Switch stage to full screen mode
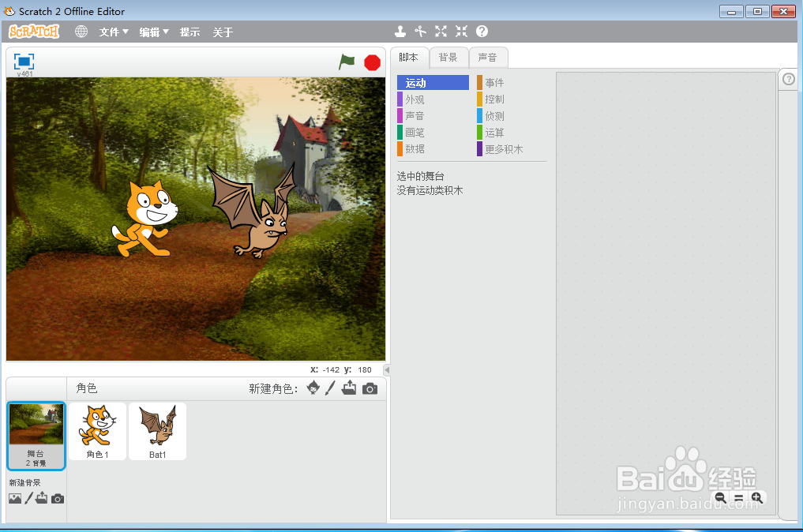Image resolution: width=803 pixels, height=532 pixels. 24,62
